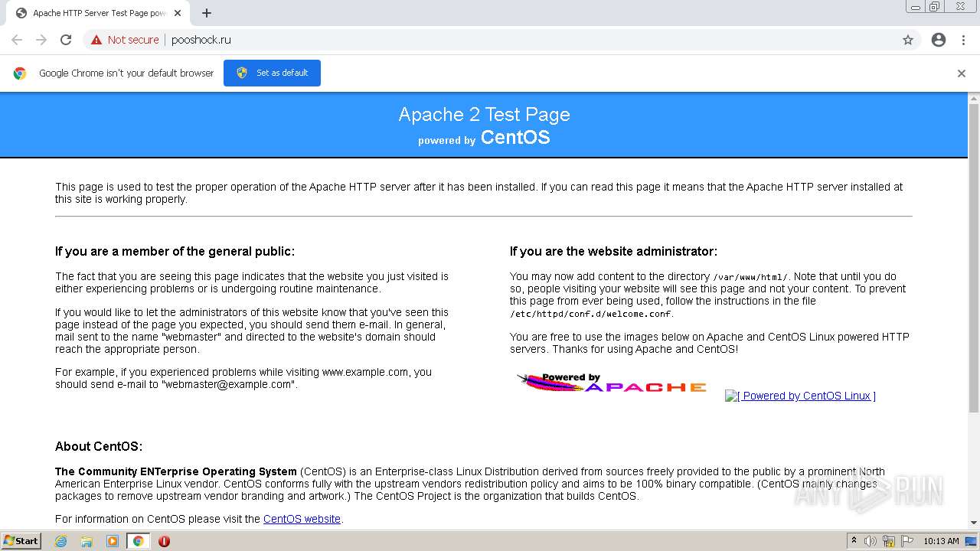The width and height of the screenshot is (980, 551).
Task: Click the 10:13 AM taskbar clock
Action: point(941,541)
